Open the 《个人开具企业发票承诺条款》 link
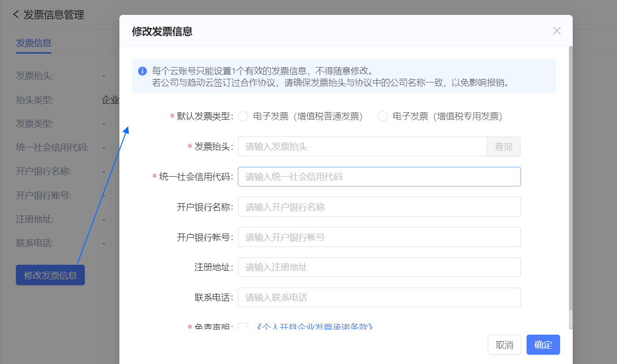 [x=315, y=327]
